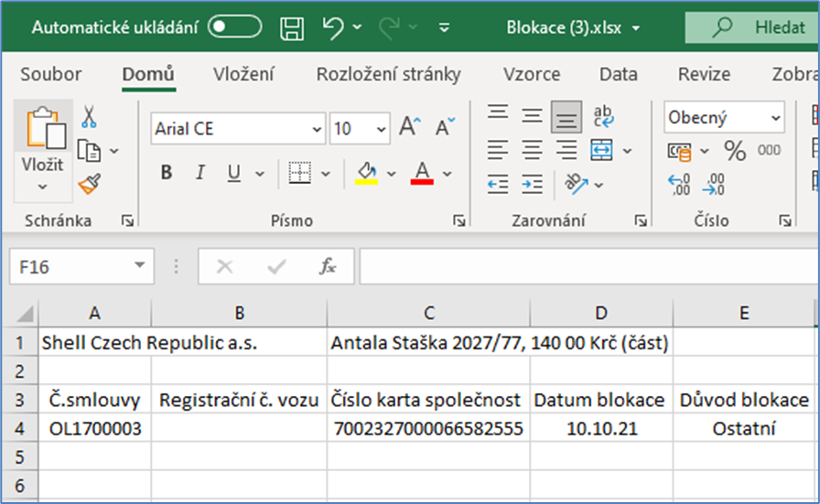Click the Percent Style icon
Screen dimensions: 820x504
tap(735, 150)
